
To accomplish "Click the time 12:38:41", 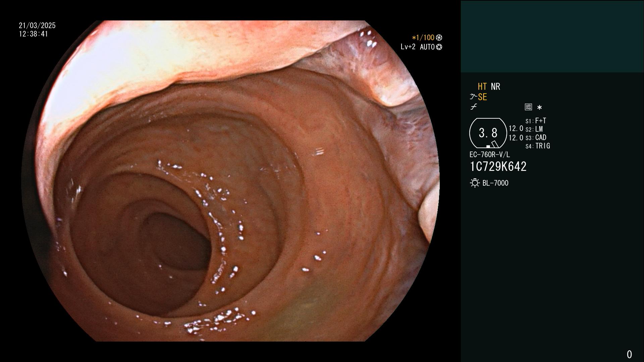I will pyautogui.click(x=34, y=34).
